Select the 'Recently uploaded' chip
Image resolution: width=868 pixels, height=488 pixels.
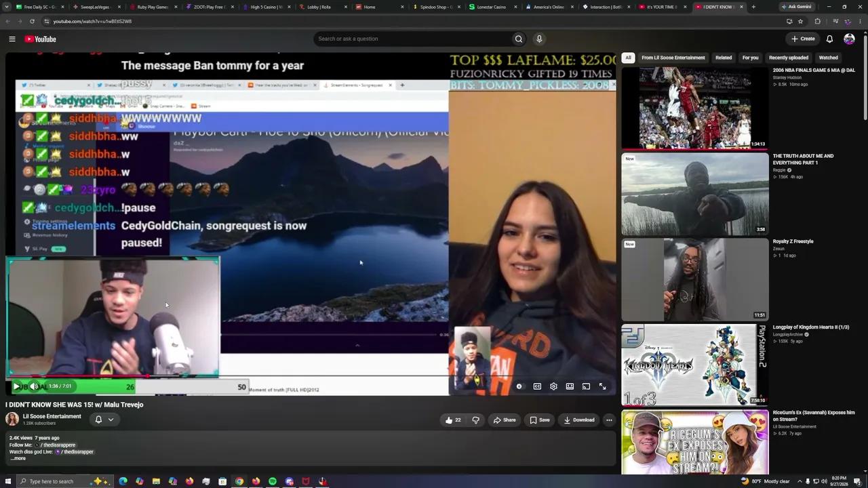(789, 58)
